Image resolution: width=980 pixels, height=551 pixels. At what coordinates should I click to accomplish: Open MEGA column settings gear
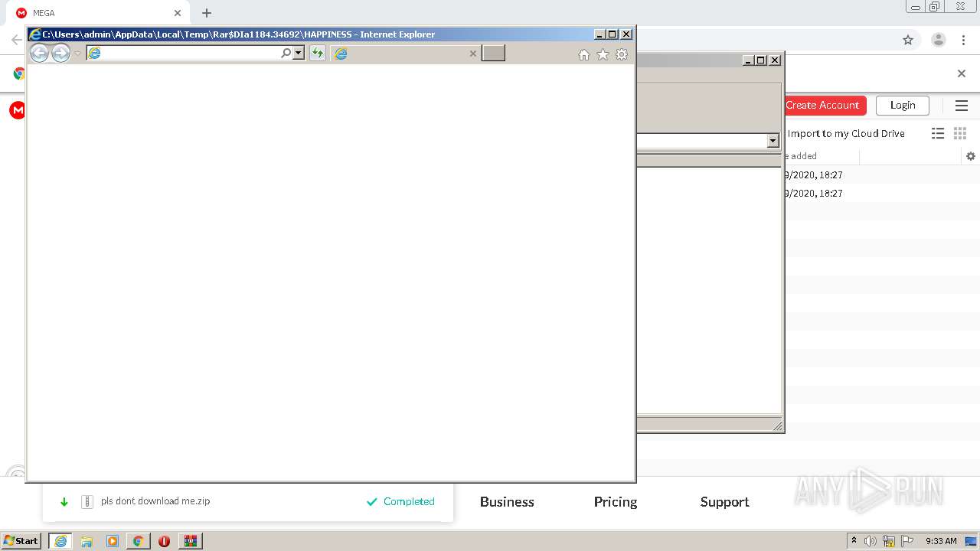(x=971, y=156)
